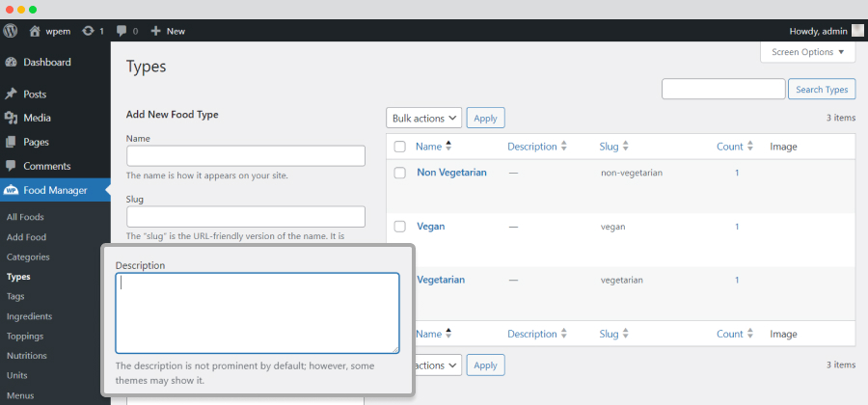Click the admin avatar image
The image size is (868, 405).
857,31
